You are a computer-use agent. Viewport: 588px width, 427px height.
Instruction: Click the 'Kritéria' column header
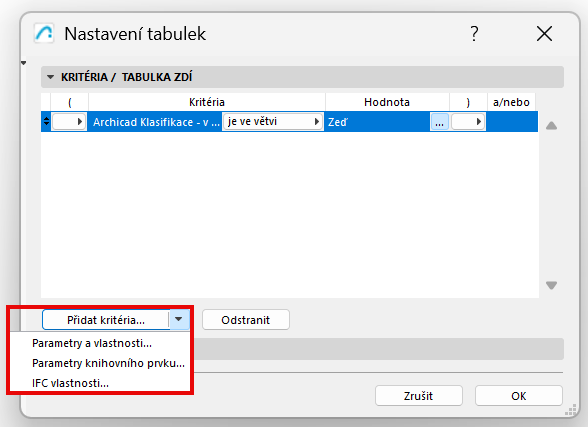207,102
